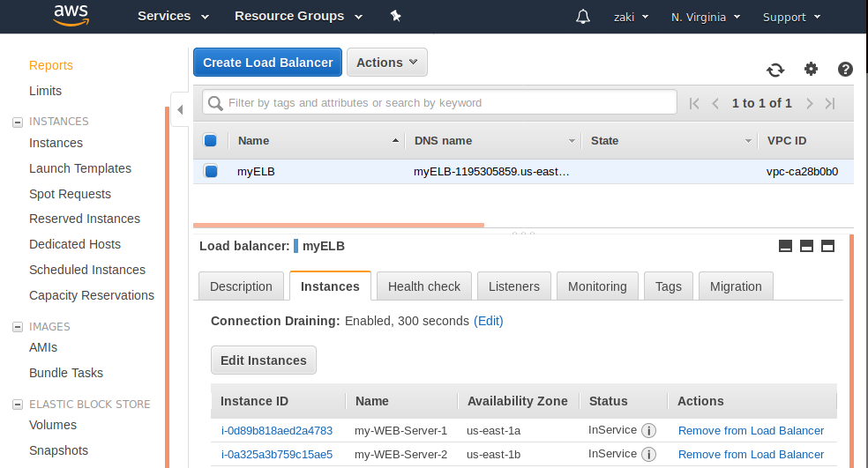The height and width of the screenshot is (468, 868).
Task: Expand the Services menu
Action: pos(173,17)
